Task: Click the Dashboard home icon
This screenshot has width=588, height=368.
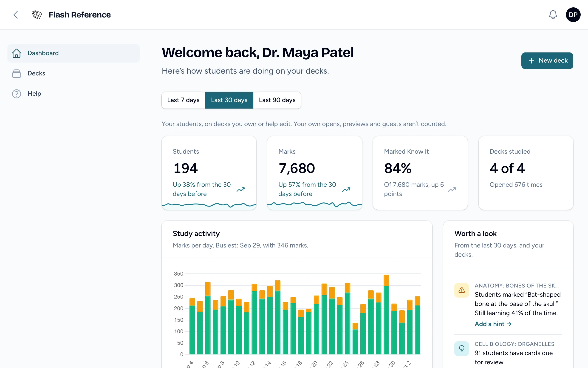Action: 17,53
